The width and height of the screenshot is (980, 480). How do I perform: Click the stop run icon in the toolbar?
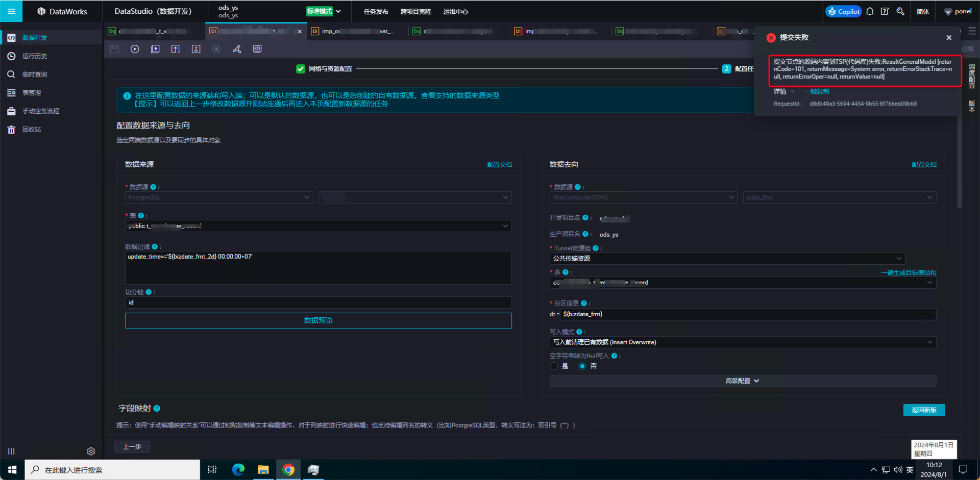(216, 49)
